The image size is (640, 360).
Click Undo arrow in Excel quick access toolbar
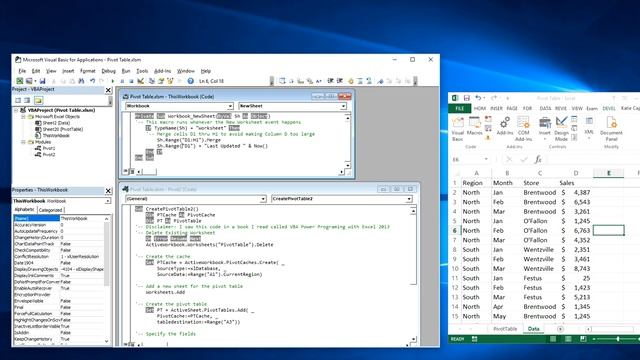pyautogui.click(x=478, y=98)
